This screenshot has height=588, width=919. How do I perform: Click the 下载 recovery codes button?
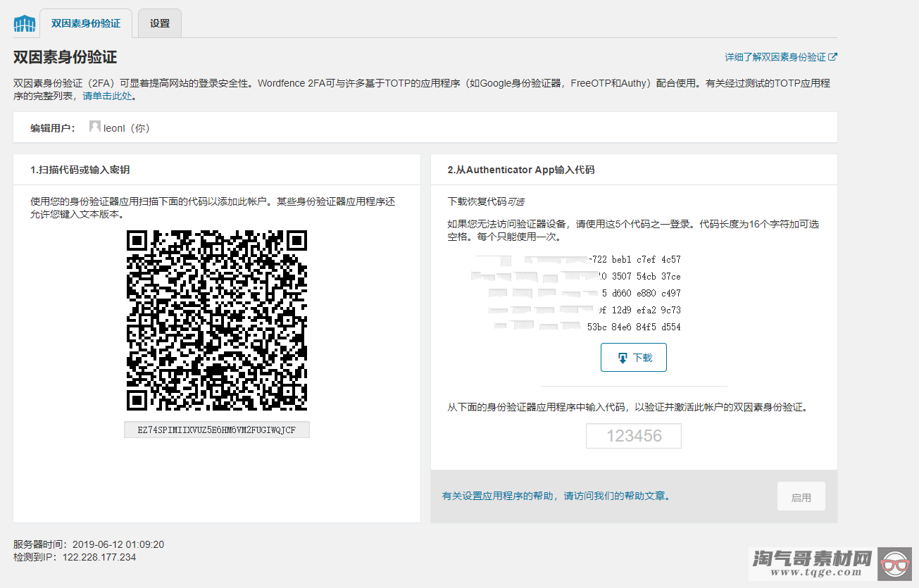point(633,358)
